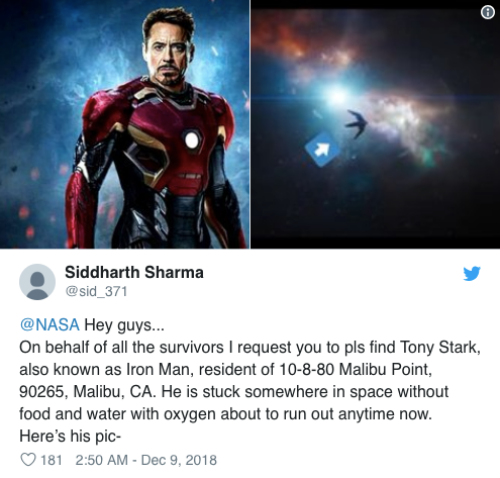Open Siddharth Sharma's profile name
Viewport: 500px width, 478px height.
point(134,272)
